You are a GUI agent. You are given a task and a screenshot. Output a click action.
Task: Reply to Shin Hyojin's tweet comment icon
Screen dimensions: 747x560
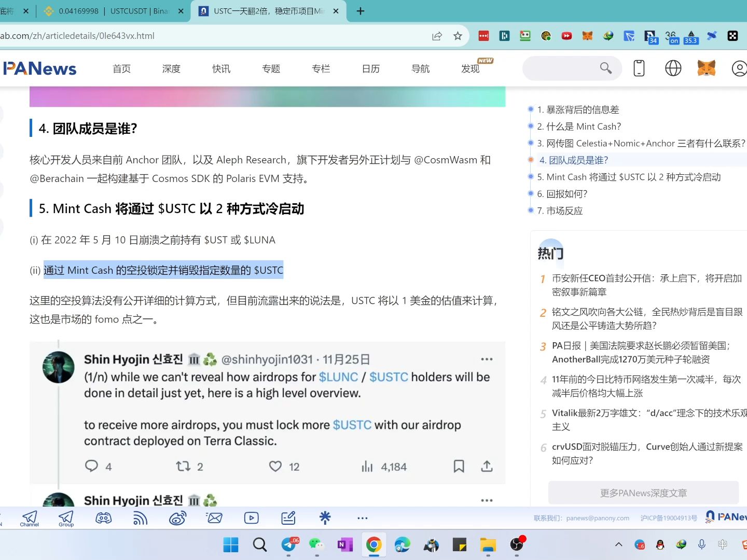[91, 466]
